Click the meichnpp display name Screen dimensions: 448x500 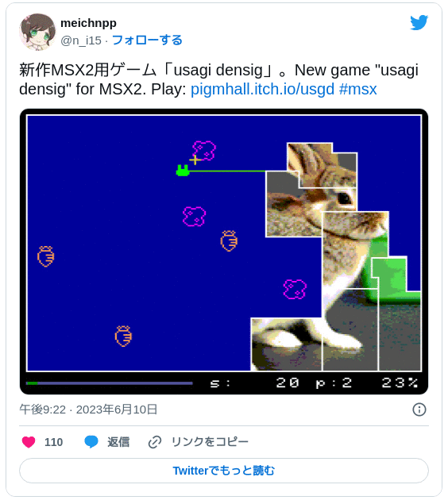tap(88, 23)
